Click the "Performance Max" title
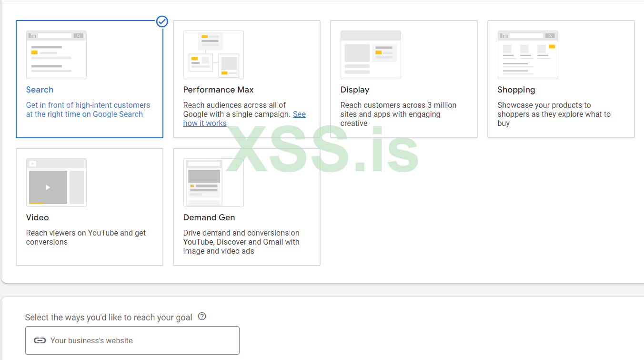The width and height of the screenshot is (644, 360). (x=219, y=90)
